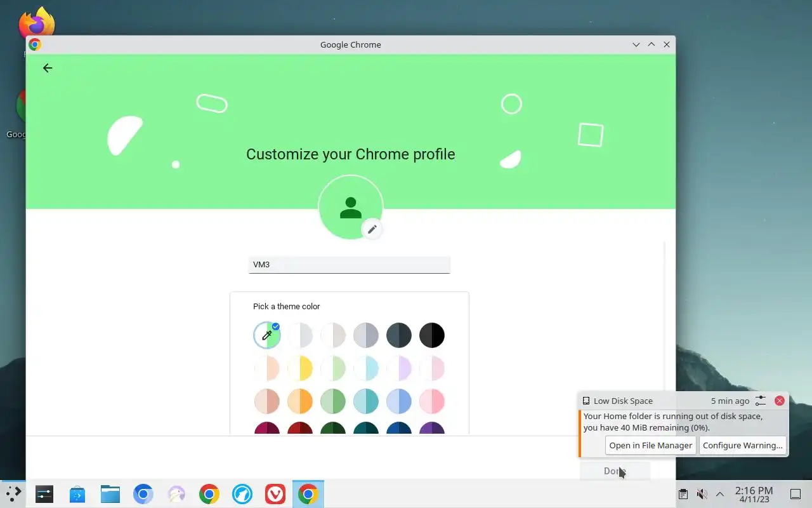Viewport: 812px width, 508px height.
Task: Launch the non-highlighted Chrome taskbar icon
Action: 209,494
